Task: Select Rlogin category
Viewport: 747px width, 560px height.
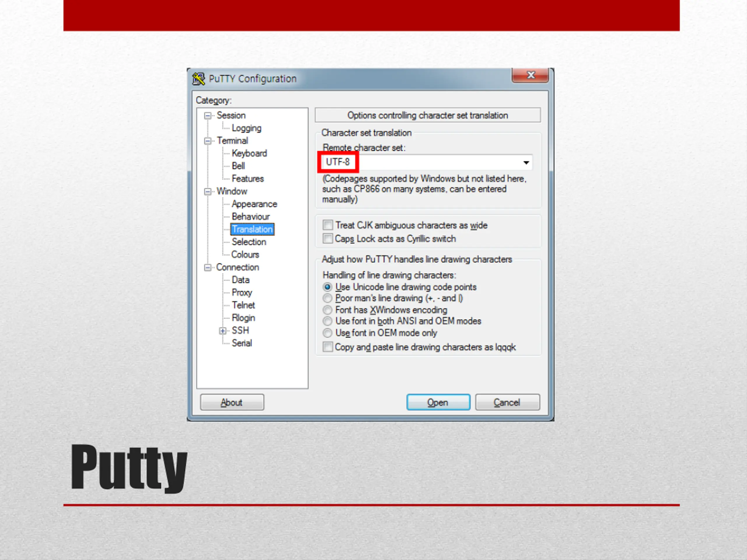Action: coord(243,318)
